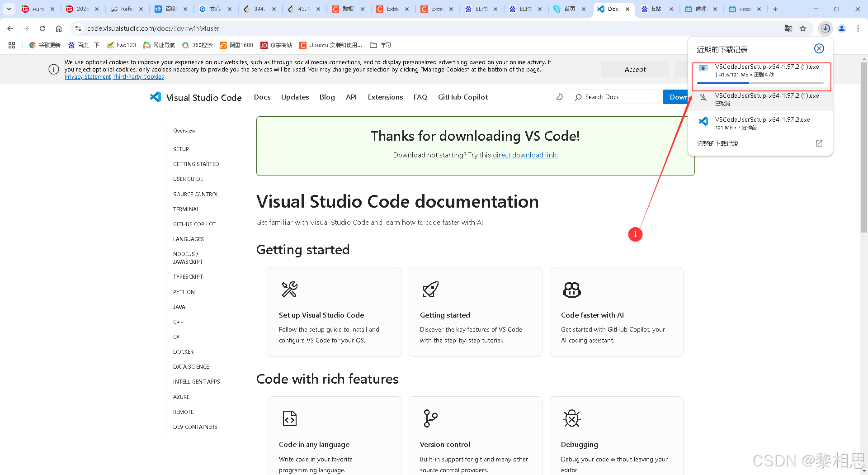The height and width of the screenshot is (475, 868).
Task: Click the cancelled VSCodeUserSetup (1).exe entry
Action: 761,100
